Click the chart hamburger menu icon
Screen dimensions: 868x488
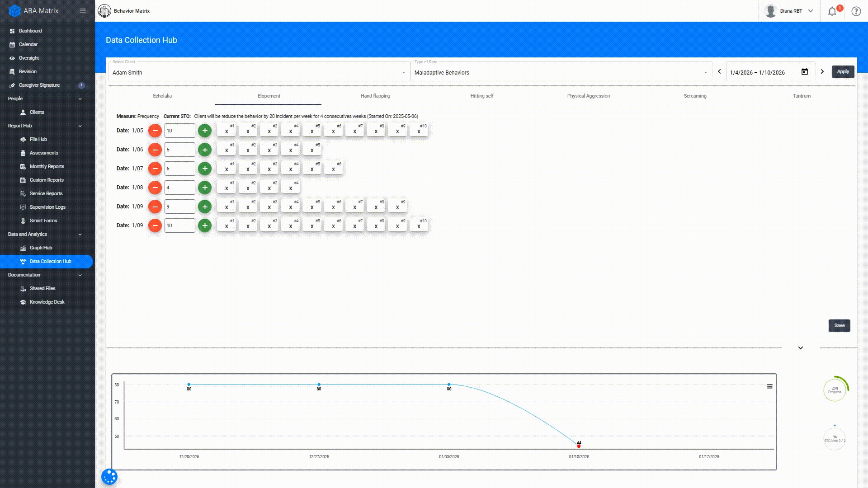769,386
